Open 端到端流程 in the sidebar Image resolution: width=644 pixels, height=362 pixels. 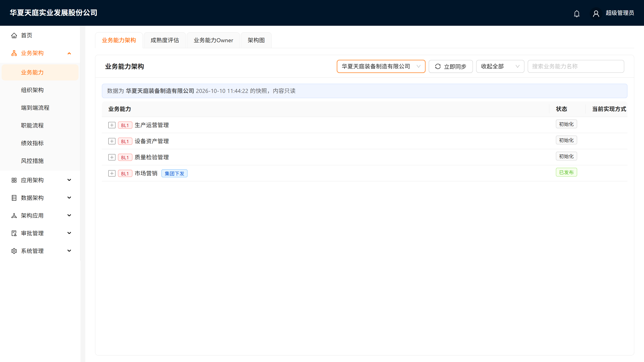[x=40, y=108]
